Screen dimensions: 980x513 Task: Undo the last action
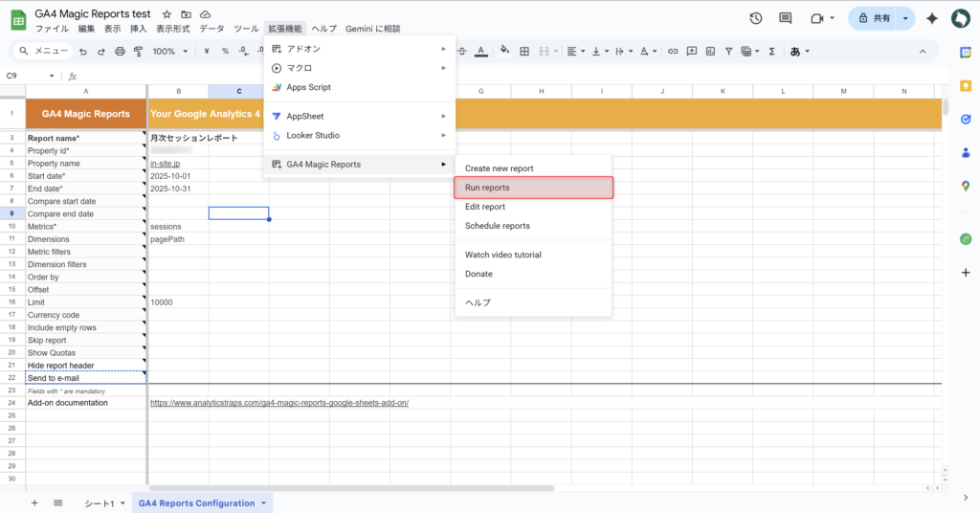click(x=83, y=52)
